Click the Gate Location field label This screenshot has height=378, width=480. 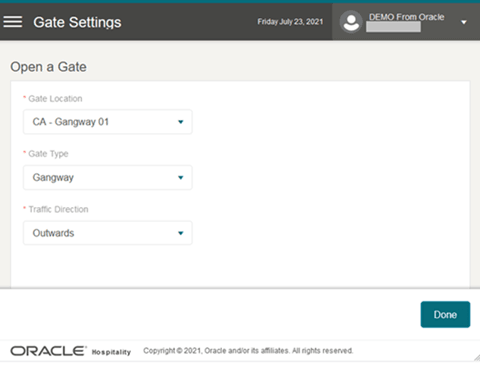point(55,99)
